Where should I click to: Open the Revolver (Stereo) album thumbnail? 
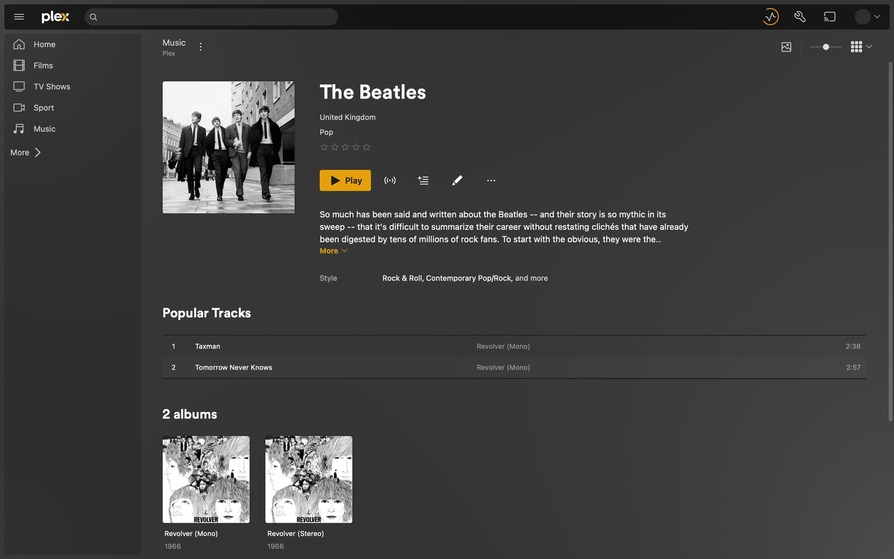[308, 479]
